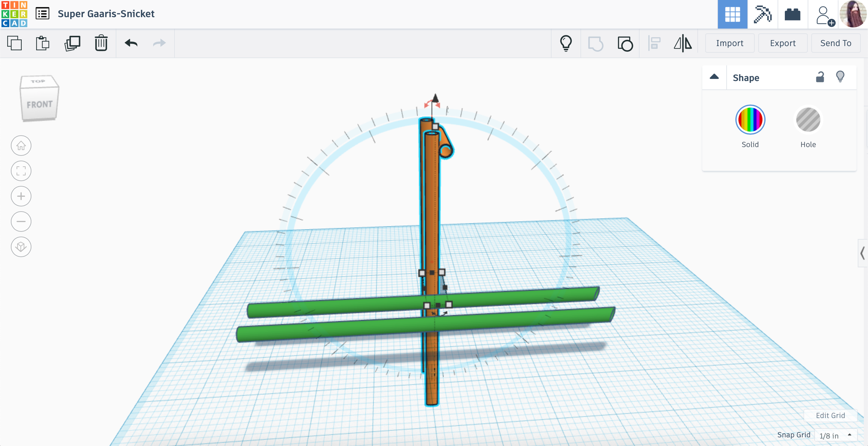Screen dimensions: 868x446
Task: Click the Export button
Action: [x=783, y=43]
